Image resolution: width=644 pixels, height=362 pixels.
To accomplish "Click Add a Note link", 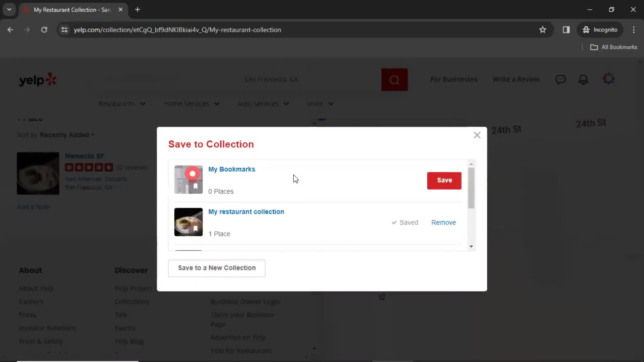I will pyautogui.click(x=33, y=207).
